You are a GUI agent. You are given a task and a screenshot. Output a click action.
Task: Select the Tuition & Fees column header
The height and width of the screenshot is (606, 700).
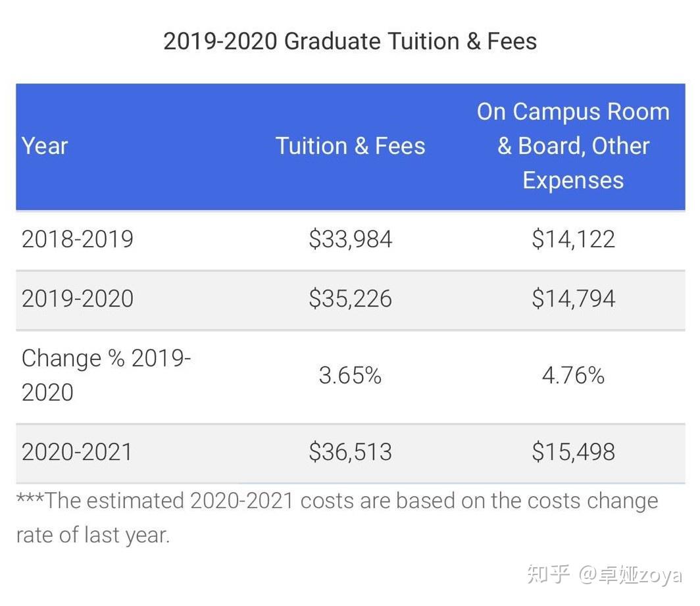pyautogui.click(x=350, y=145)
